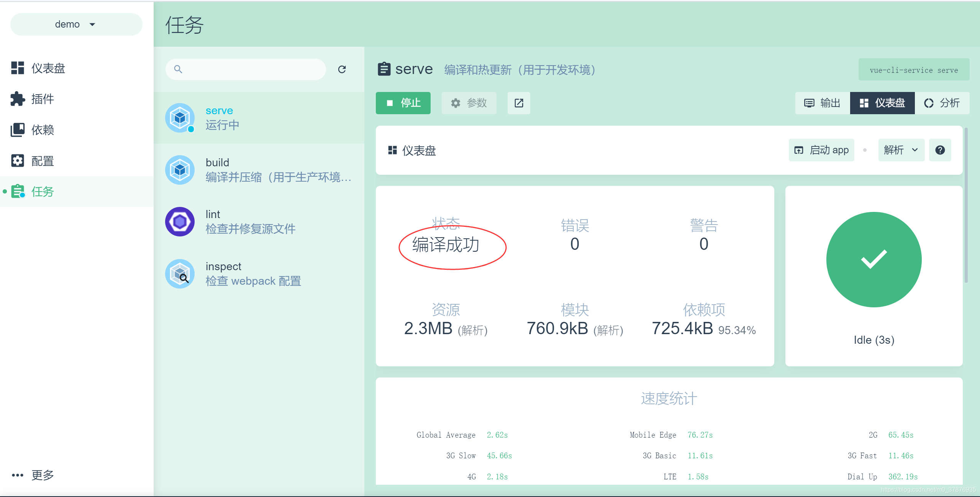980x497 pixels.
Task: Click the three dots more icon
Action: pos(18,475)
